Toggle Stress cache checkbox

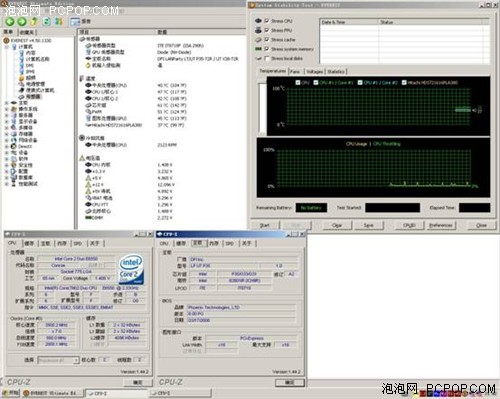coord(267,39)
